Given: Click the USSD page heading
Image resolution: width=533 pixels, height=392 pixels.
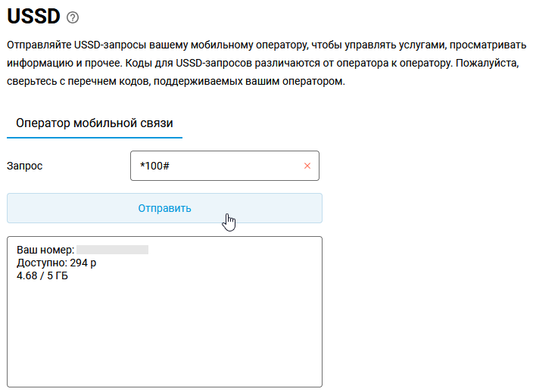Looking at the screenshot, I should tap(33, 17).
